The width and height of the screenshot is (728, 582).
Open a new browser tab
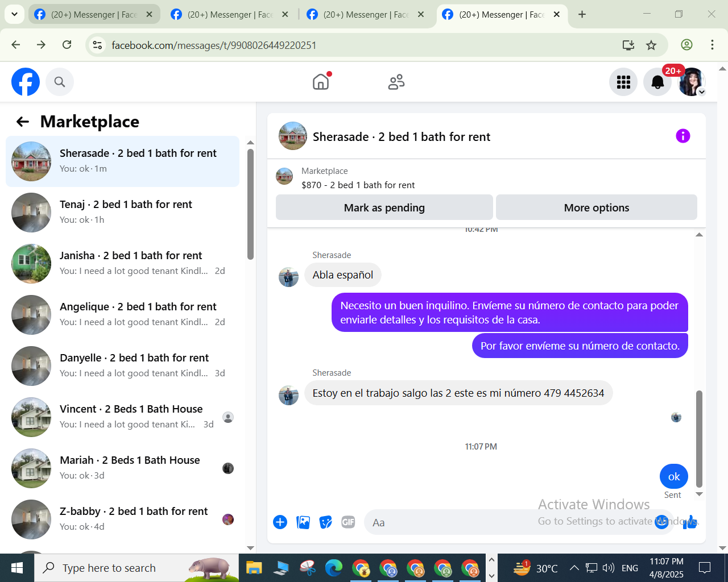tap(582, 14)
